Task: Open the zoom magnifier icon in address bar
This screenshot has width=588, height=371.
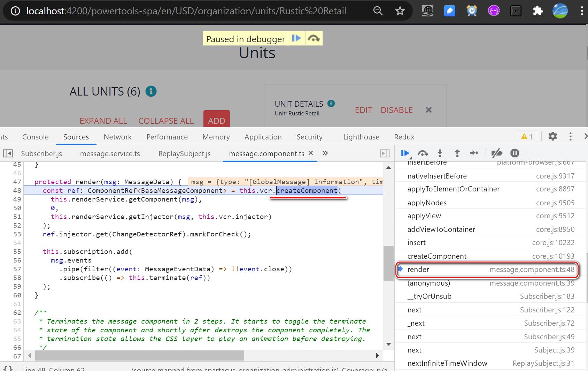Action: (x=378, y=11)
